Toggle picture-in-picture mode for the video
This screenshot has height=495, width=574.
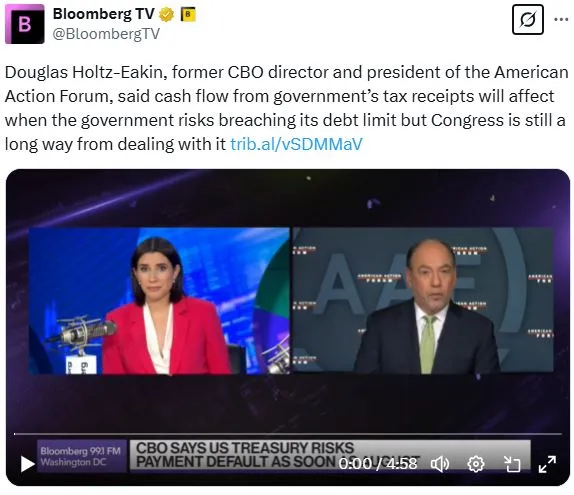[x=512, y=464]
